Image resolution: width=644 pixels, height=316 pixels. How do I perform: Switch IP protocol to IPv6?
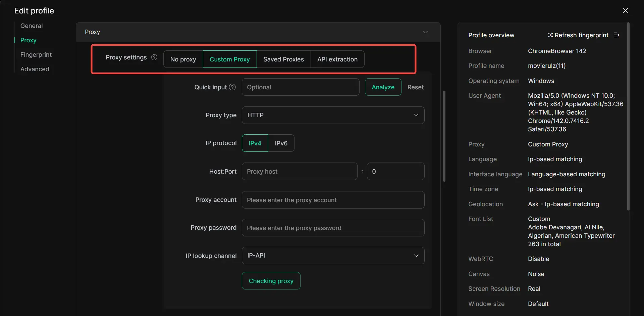click(x=281, y=143)
